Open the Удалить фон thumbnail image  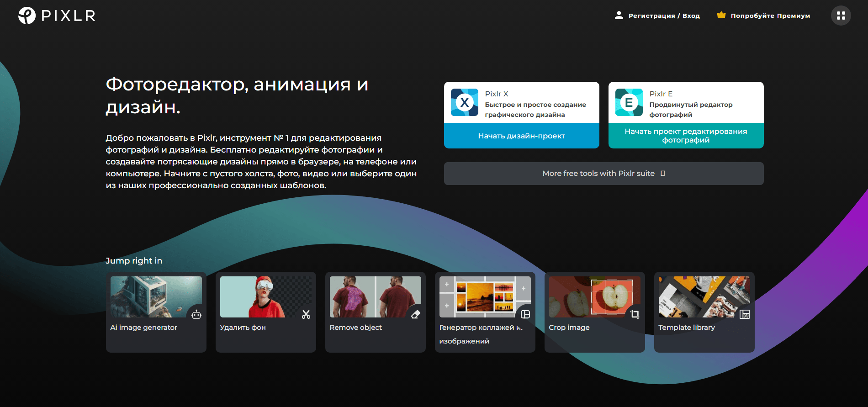coord(266,297)
